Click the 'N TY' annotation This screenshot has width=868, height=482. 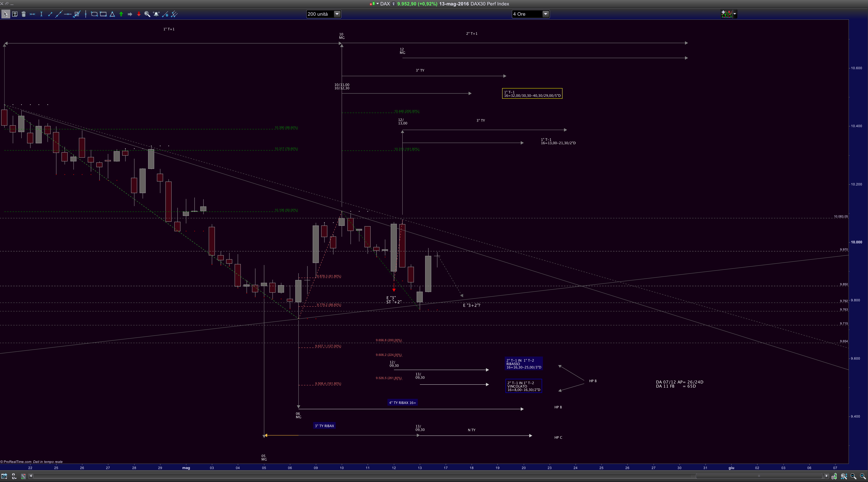(x=471, y=430)
